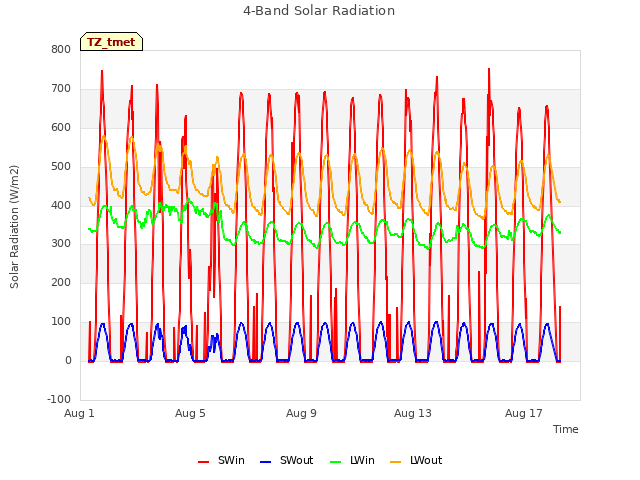
Task: Hide the LWin series via legend
Action: click(x=352, y=460)
